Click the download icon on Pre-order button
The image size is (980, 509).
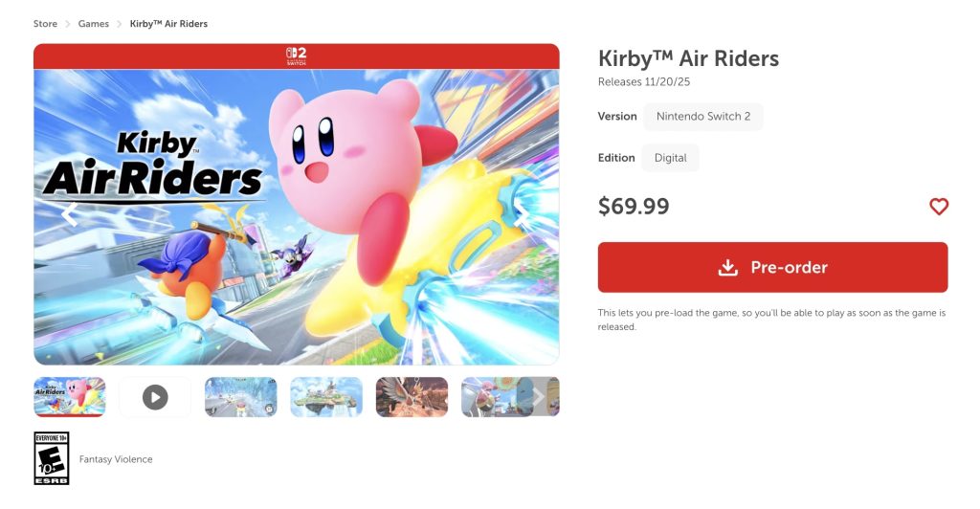click(x=727, y=267)
